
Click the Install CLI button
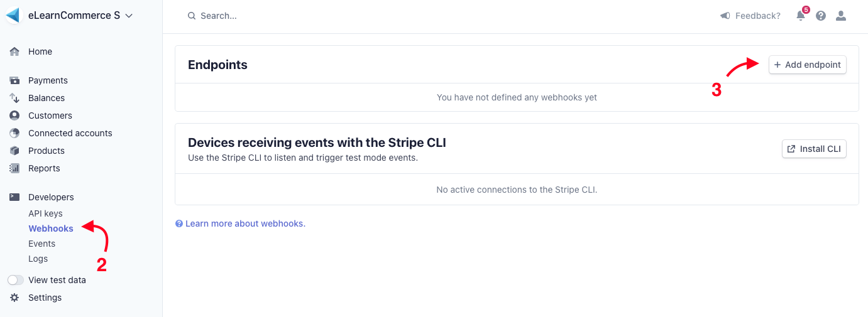pos(814,149)
